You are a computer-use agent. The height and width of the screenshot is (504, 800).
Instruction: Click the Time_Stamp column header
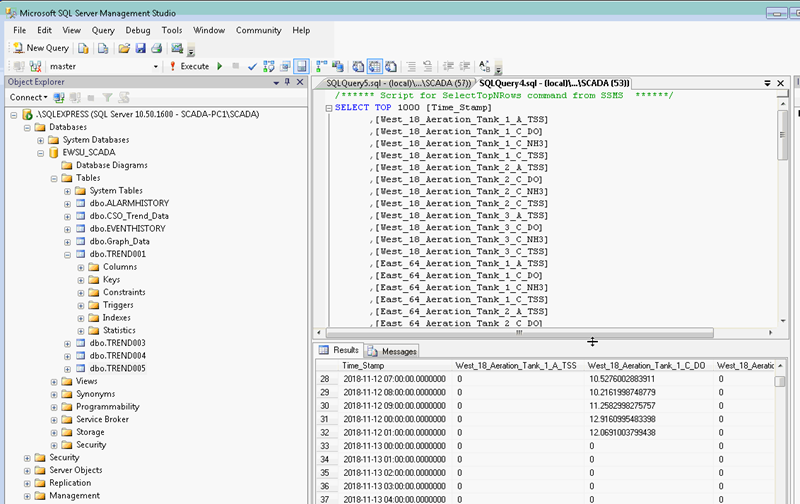395,366
